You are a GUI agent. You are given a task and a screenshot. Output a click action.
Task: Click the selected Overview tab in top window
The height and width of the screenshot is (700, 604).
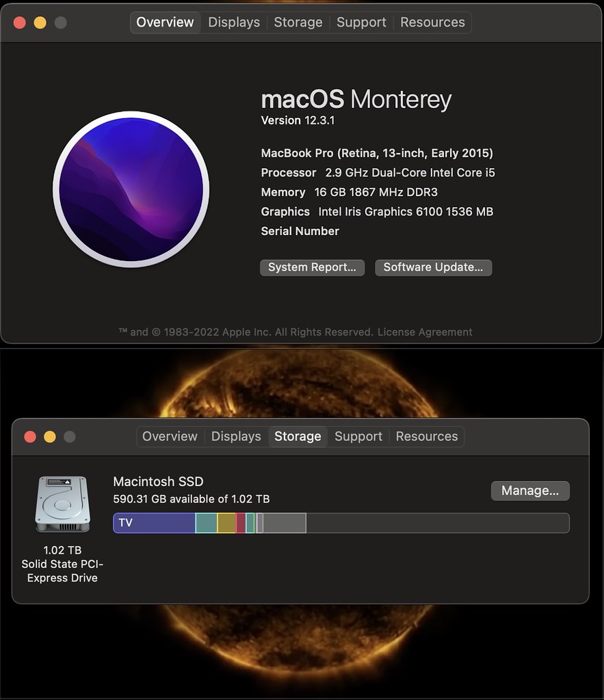click(165, 23)
